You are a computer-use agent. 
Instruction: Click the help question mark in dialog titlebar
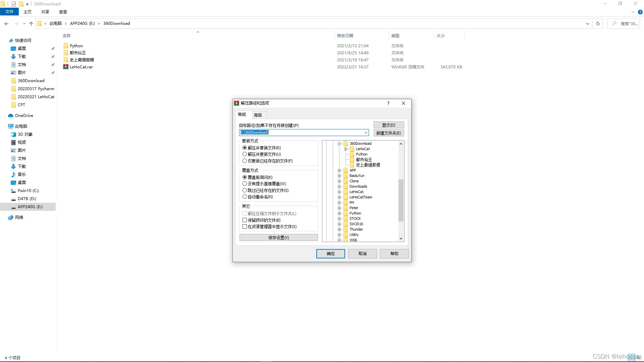(388, 103)
